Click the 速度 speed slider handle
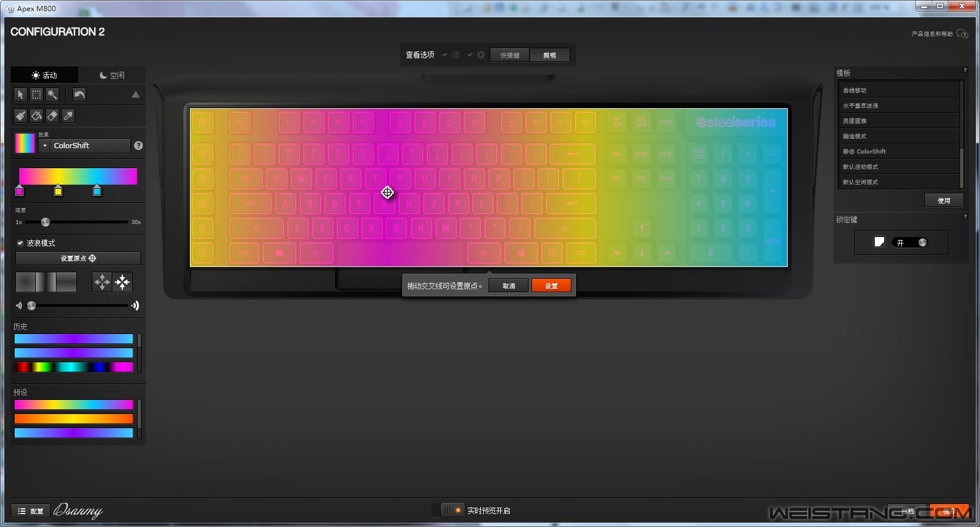The image size is (980, 527). point(45,222)
